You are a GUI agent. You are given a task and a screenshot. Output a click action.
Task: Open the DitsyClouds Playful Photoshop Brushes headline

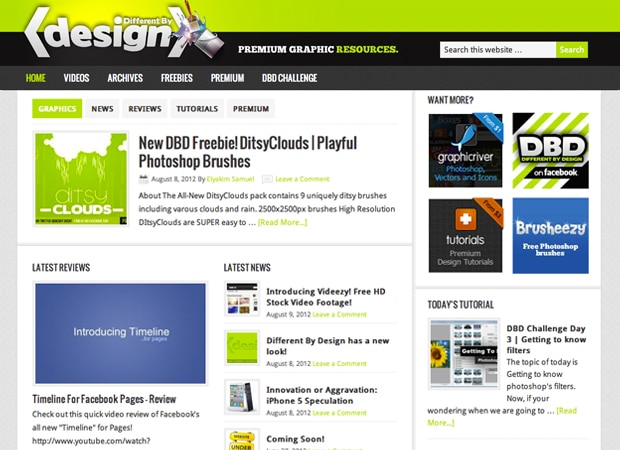(248, 152)
